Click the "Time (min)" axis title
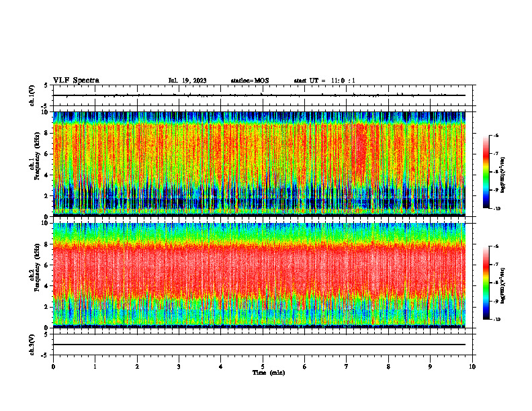532x411 pixels. pos(269,373)
